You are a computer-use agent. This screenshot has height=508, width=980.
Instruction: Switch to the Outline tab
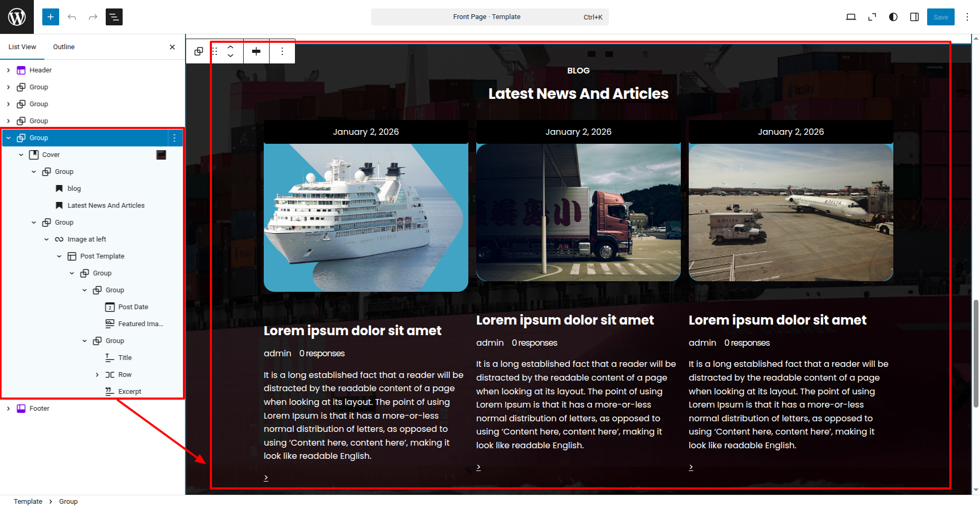(64, 47)
